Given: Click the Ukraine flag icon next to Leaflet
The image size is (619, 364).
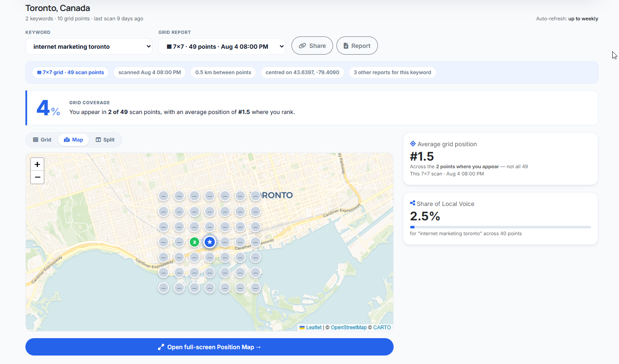Looking at the screenshot, I should click(302, 328).
